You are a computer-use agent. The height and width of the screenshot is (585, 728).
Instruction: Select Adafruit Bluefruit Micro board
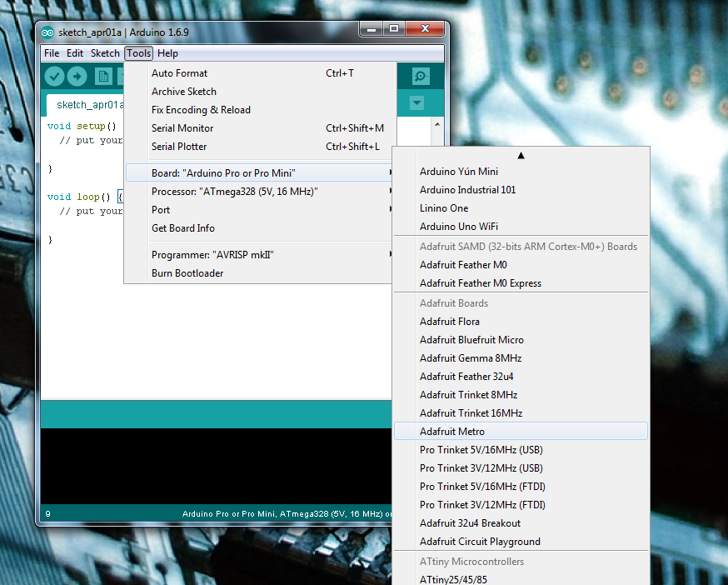521,340
